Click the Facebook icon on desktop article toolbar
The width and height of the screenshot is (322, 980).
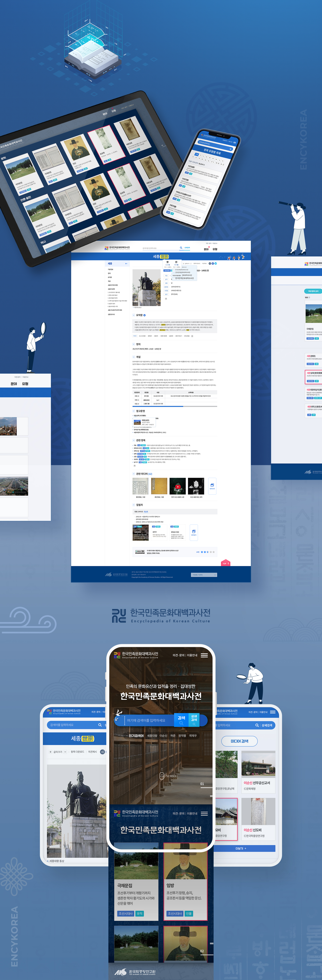[213, 263]
